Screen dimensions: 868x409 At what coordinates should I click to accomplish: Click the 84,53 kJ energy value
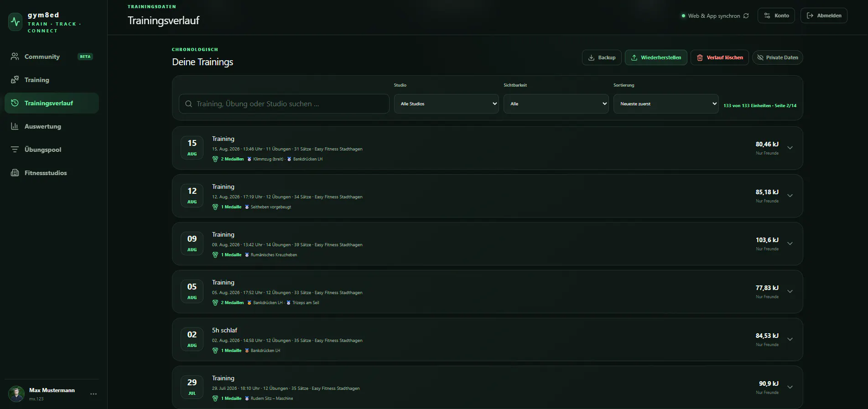tap(767, 336)
